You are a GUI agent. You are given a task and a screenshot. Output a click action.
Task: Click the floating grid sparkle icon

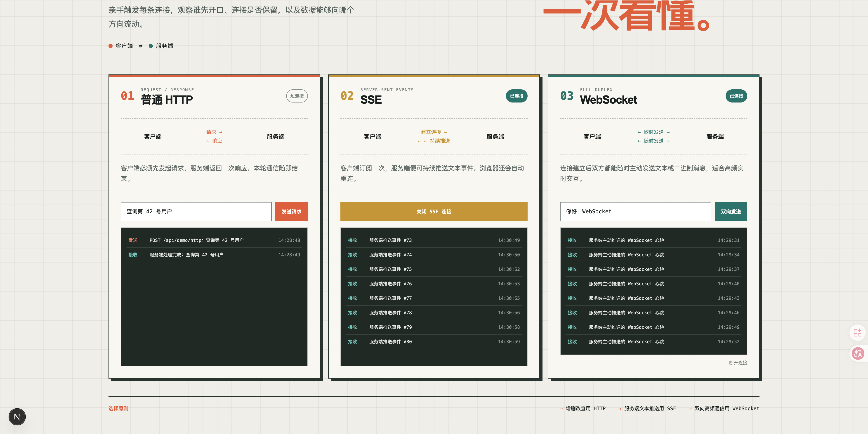[858, 332]
